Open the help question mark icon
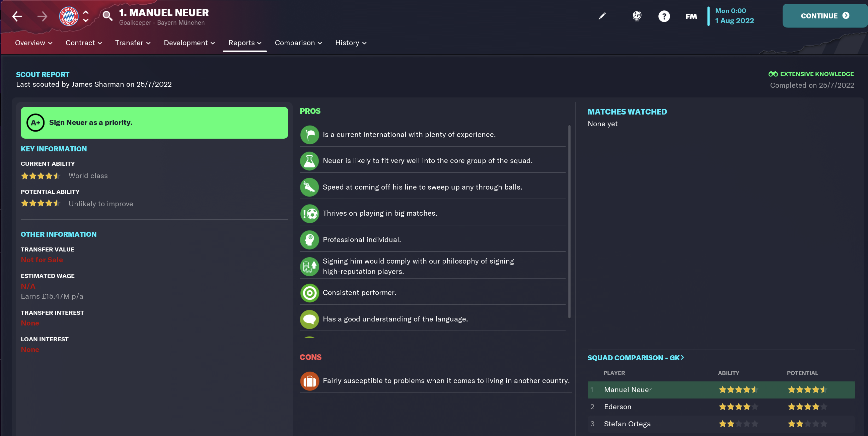Screen dimensions: 868x436 (x=664, y=16)
